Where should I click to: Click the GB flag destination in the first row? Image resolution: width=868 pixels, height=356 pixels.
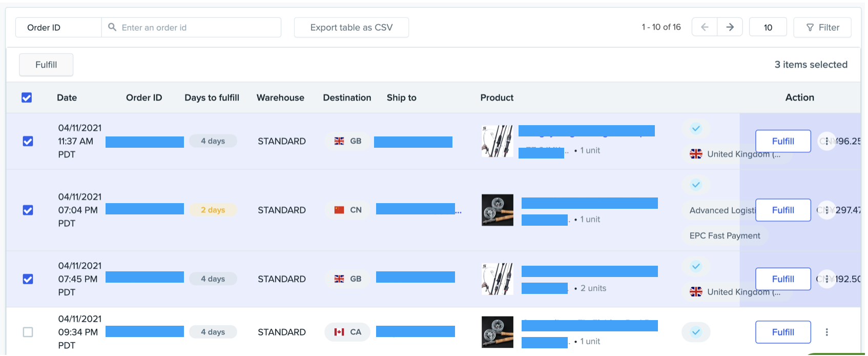point(347,141)
